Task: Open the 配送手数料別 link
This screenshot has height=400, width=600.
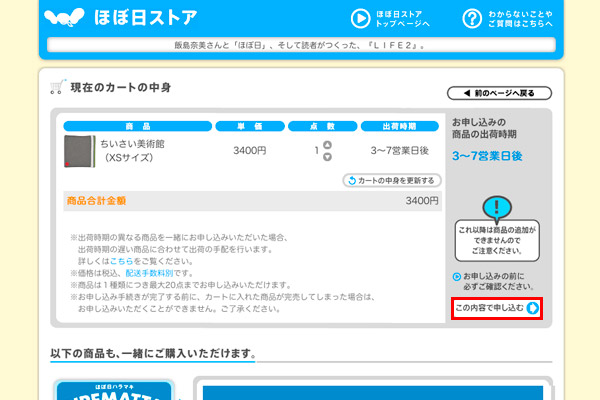Action: 153,271
